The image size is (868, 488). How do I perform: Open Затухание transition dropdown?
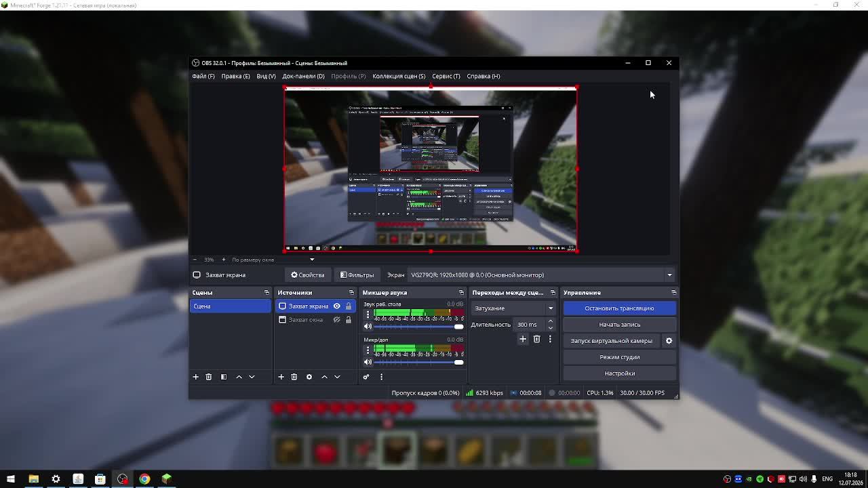[513, 308]
